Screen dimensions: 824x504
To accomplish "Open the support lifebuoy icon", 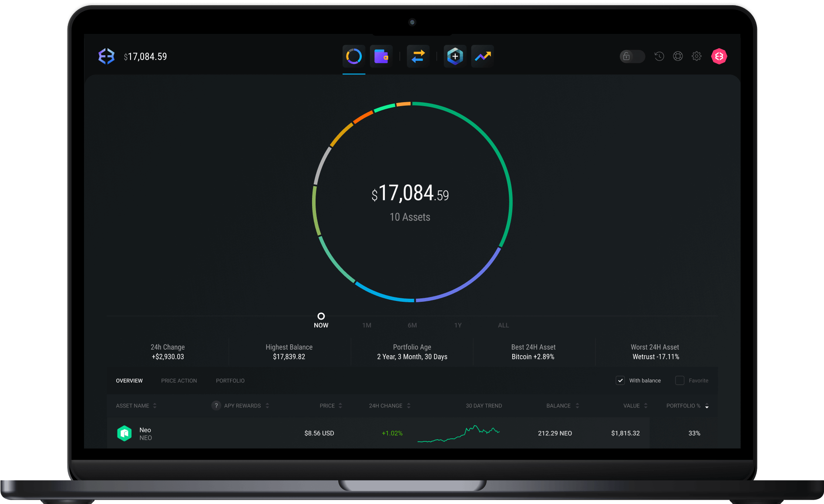I will tap(678, 56).
